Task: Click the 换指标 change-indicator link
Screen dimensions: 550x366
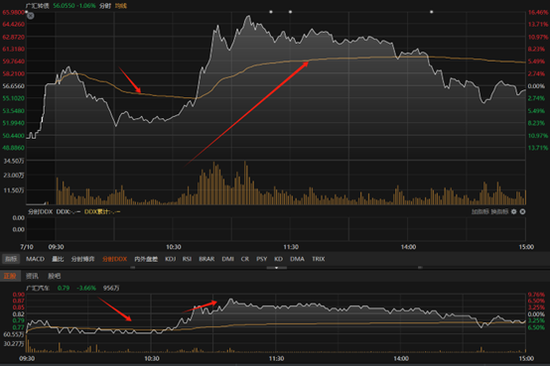Action: tap(499, 212)
